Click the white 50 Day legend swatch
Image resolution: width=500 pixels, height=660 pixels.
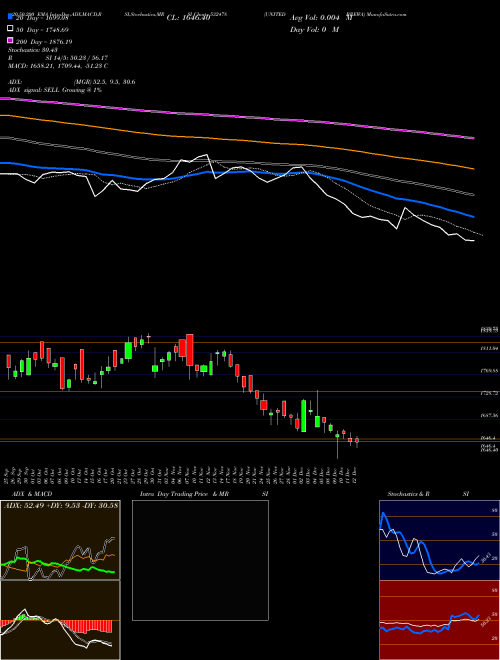(10, 29)
